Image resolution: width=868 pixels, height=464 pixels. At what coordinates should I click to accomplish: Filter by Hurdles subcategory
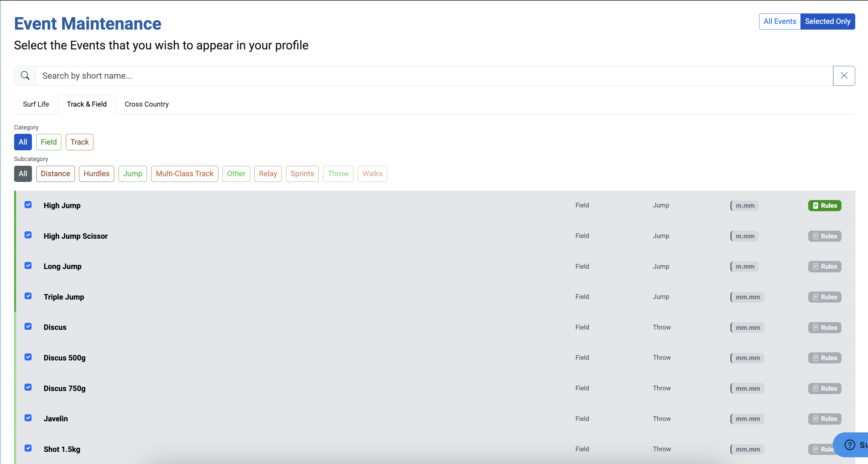(97, 173)
